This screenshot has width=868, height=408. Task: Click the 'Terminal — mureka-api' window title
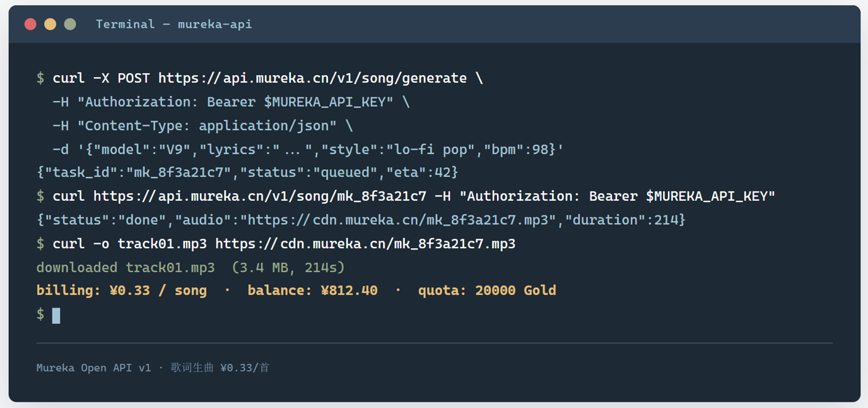(x=173, y=24)
